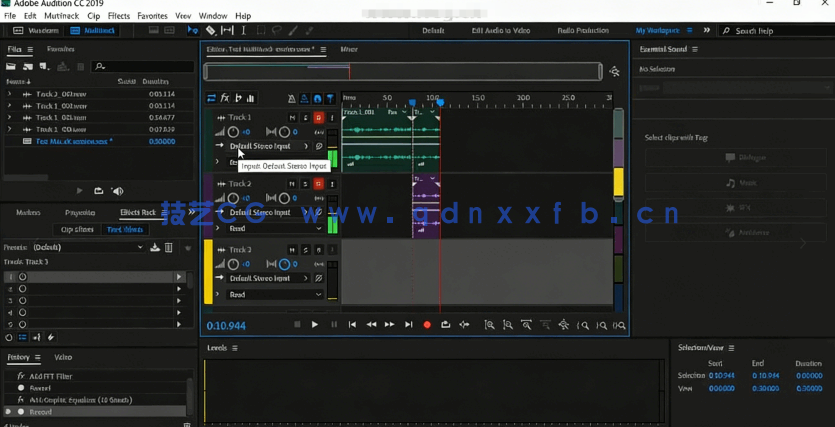Click the Record button in transport controls

point(427,325)
